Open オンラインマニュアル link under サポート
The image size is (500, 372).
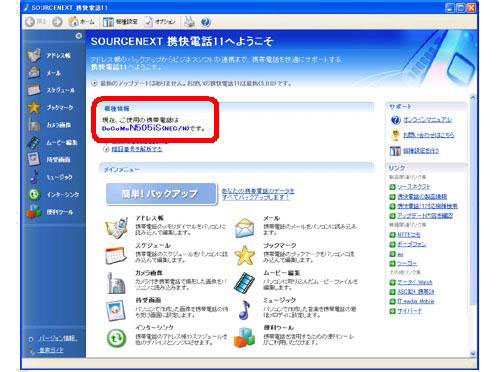pyautogui.click(x=428, y=120)
